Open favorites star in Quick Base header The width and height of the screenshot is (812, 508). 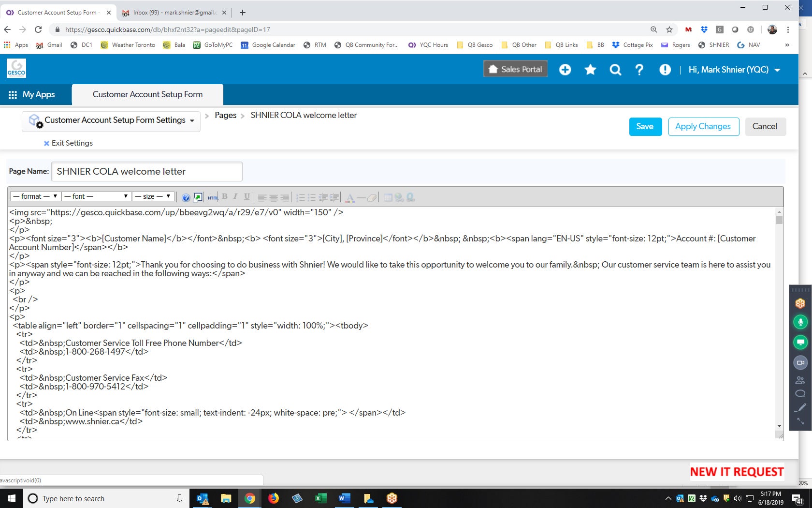(x=590, y=70)
